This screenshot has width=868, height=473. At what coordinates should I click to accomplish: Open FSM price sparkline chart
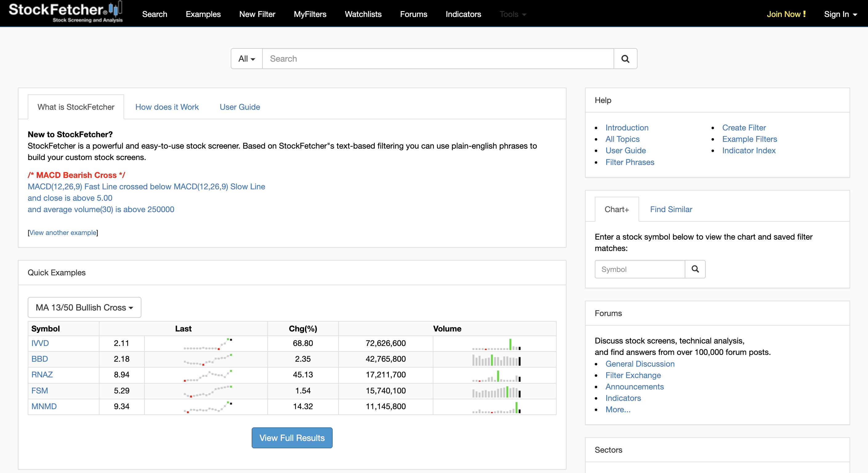208,391
